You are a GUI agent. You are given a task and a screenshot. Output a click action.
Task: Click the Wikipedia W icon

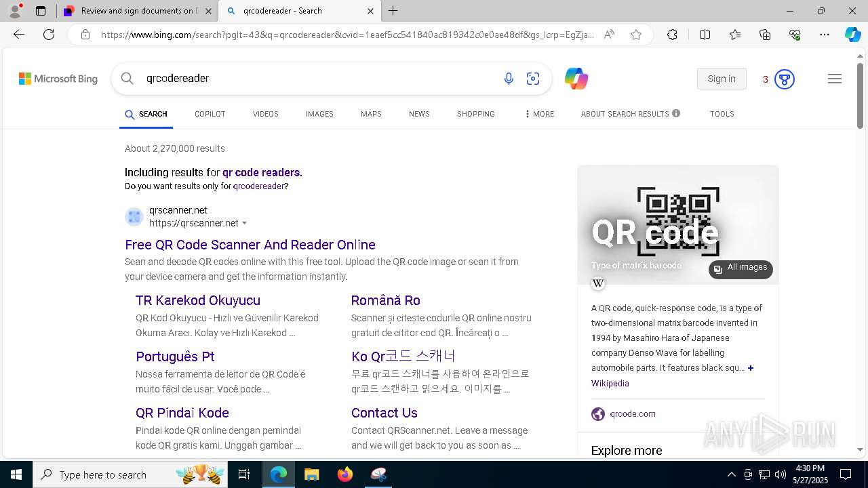point(598,283)
